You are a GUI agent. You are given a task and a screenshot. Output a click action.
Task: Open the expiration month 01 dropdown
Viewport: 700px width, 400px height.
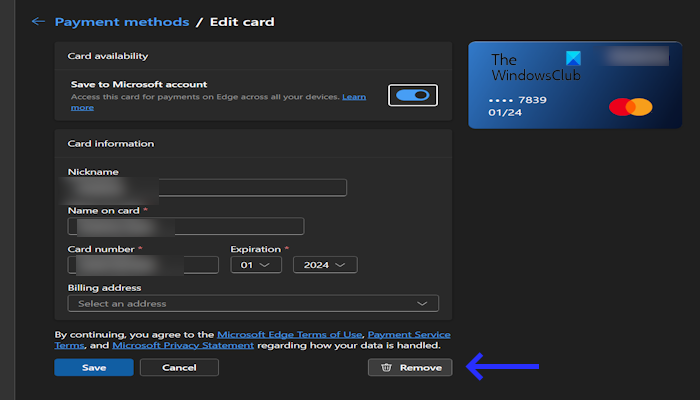tap(256, 265)
